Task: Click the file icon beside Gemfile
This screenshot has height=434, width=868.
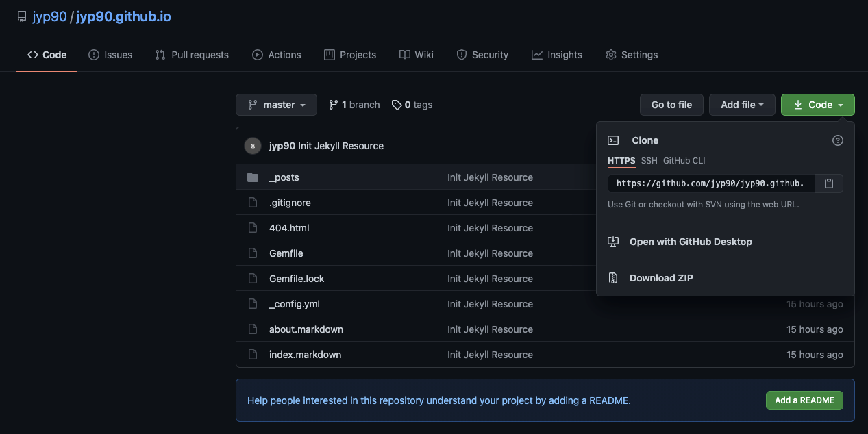Action: [253, 253]
